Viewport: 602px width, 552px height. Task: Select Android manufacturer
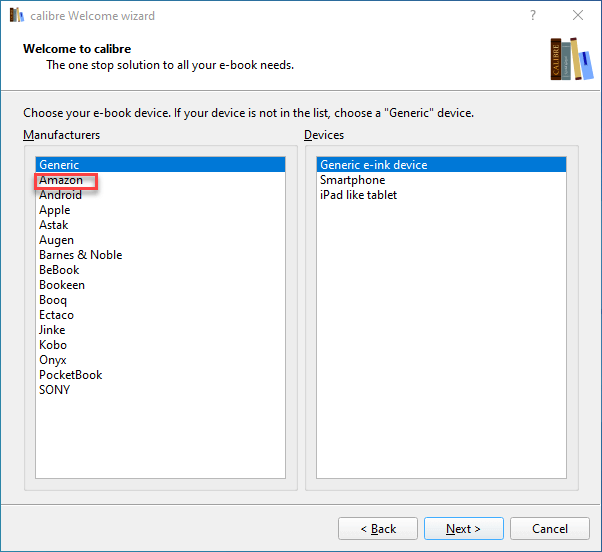(160, 195)
